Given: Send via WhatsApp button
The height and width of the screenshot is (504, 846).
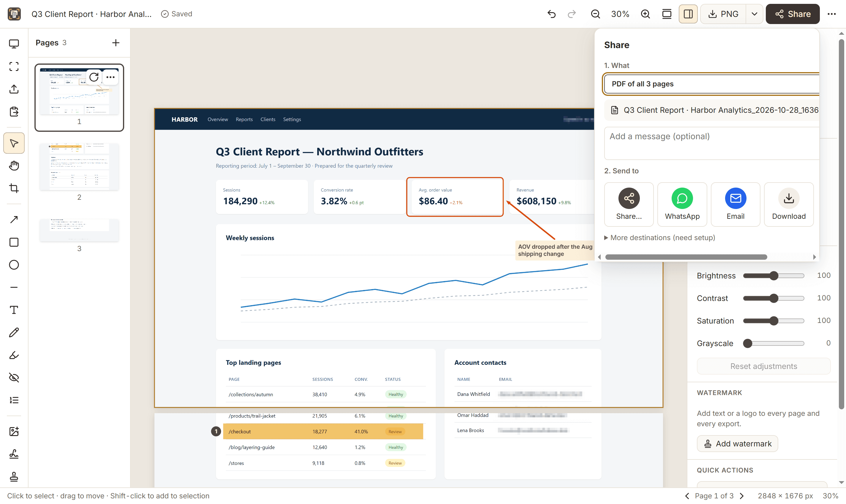Looking at the screenshot, I should pos(682,204).
